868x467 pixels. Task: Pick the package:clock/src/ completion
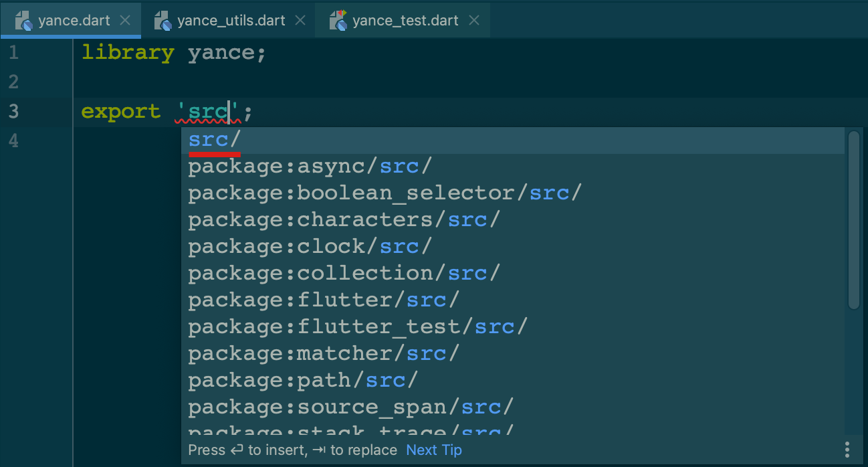513,247
